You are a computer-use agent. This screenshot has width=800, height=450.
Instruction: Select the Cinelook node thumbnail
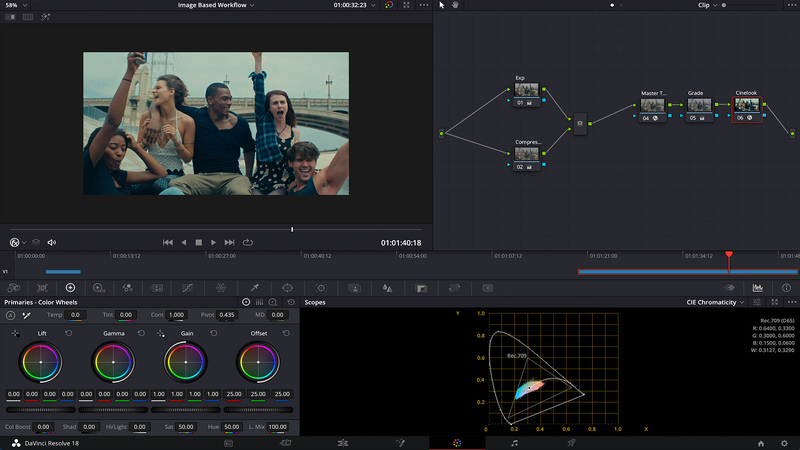tap(746, 106)
